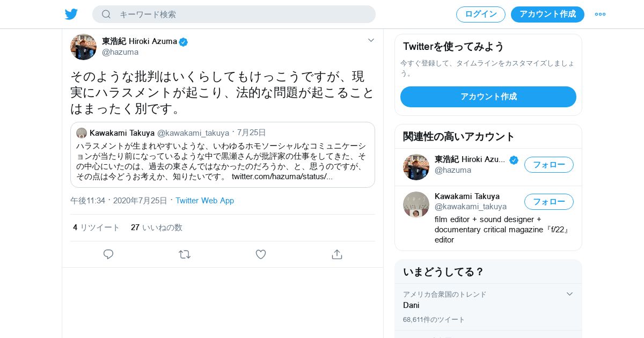Click ログイン button in header
This screenshot has width=644, height=338.
481,14
